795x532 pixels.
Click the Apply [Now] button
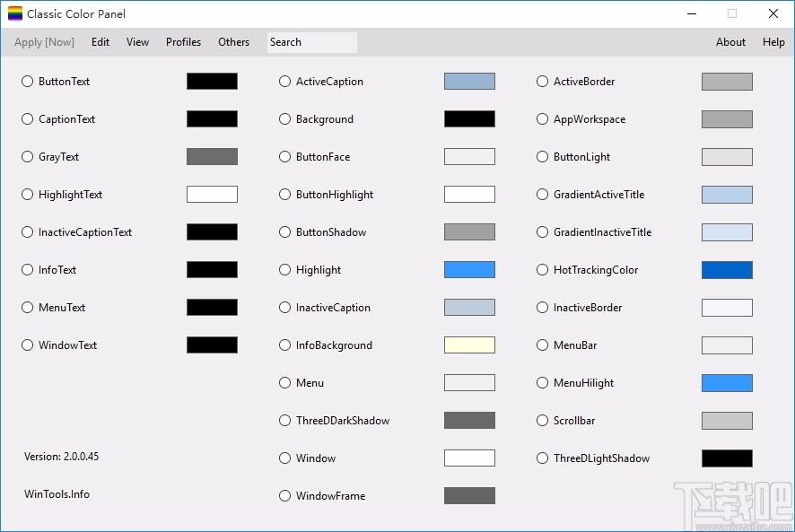45,42
